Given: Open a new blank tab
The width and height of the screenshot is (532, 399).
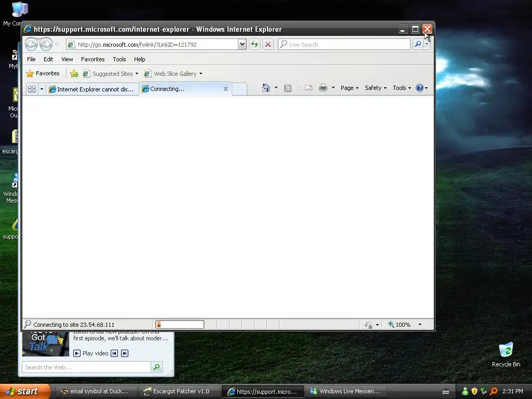Looking at the screenshot, I should click(240, 89).
